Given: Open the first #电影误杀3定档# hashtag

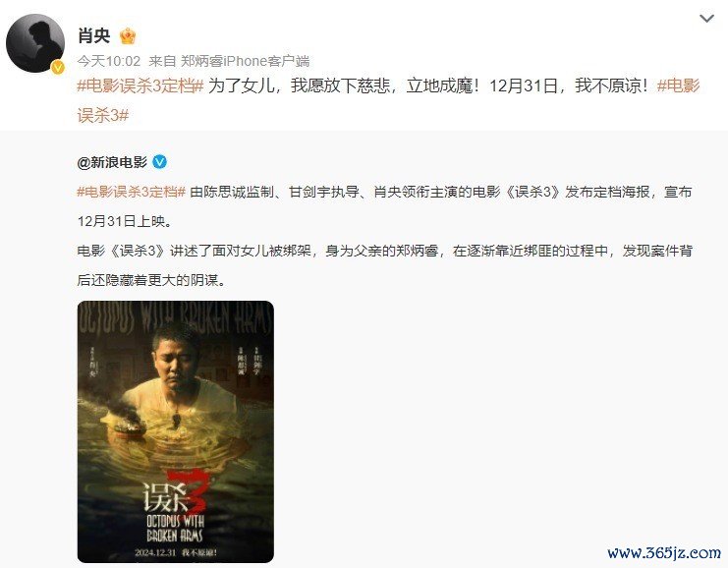Looking at the screenshot, I should click(140, 85).
